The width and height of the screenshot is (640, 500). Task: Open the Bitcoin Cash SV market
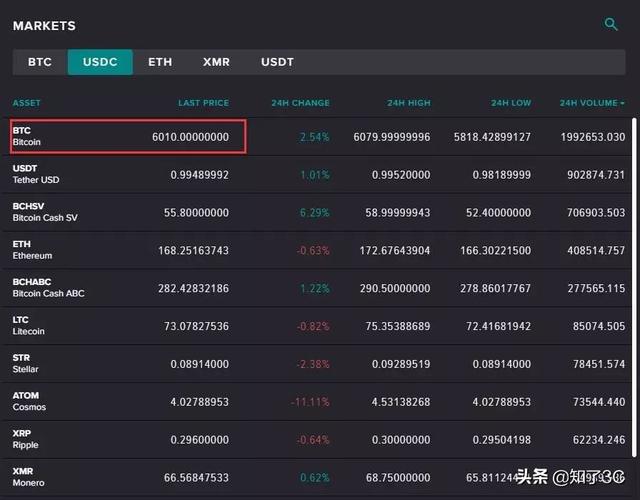point(316,212)
